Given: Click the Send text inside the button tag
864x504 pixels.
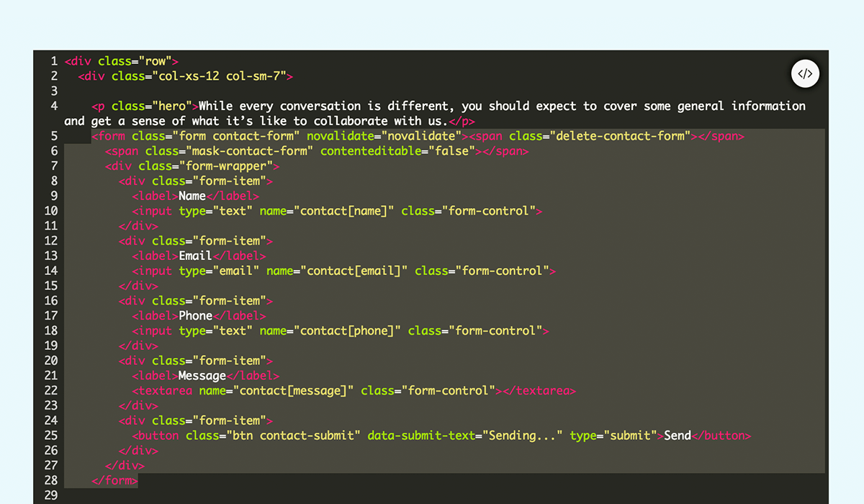Looking at the screenshot, I should coord(677,436).
